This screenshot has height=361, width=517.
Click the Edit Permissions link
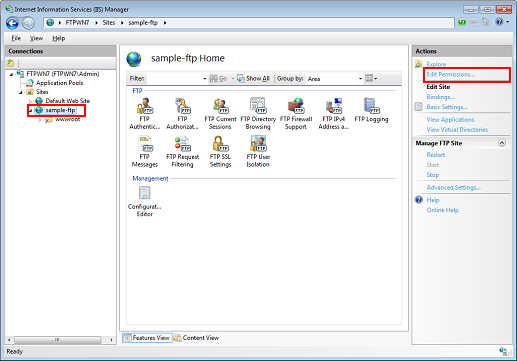click(x=451, y=74)
